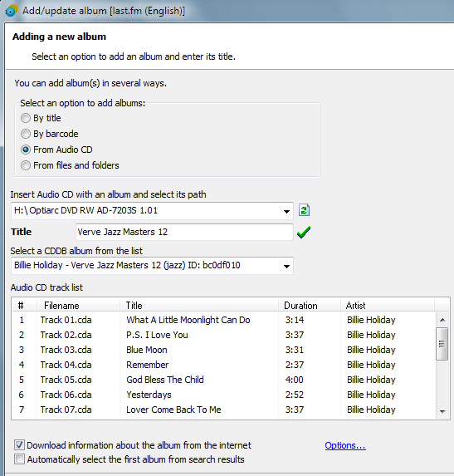Click the app icon in the title bar
Screen dimensions: 454x476
coord(12,11)
